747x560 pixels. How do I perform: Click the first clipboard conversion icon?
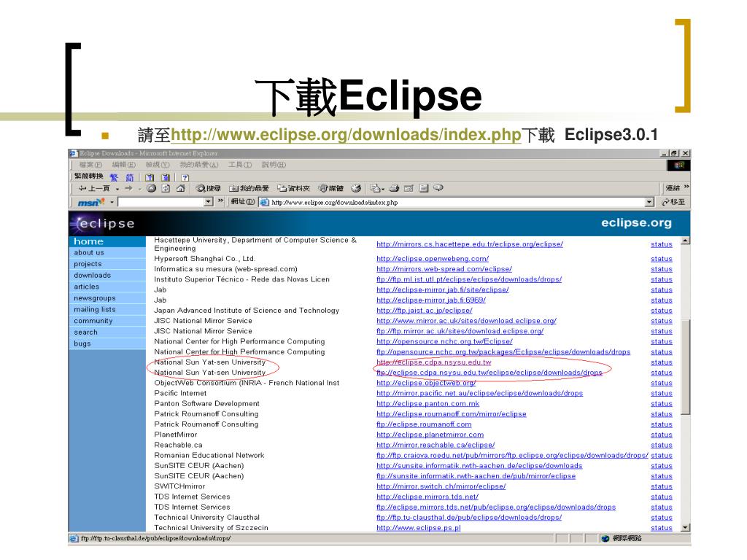[149, 177]
